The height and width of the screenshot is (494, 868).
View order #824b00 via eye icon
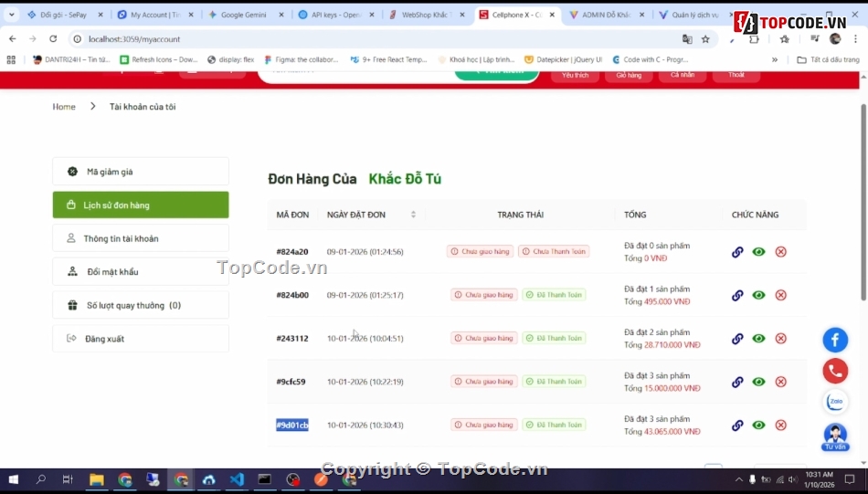[x=759, y=295]
